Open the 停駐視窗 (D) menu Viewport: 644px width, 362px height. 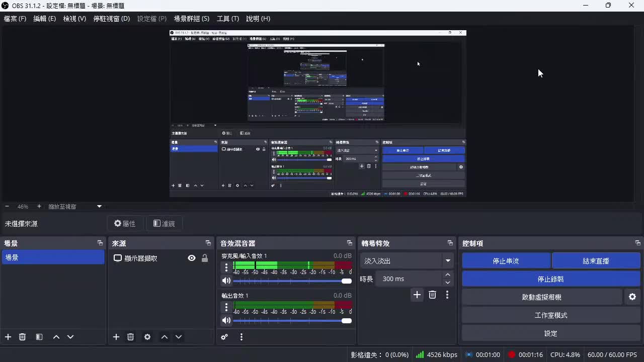click(112, 19)
